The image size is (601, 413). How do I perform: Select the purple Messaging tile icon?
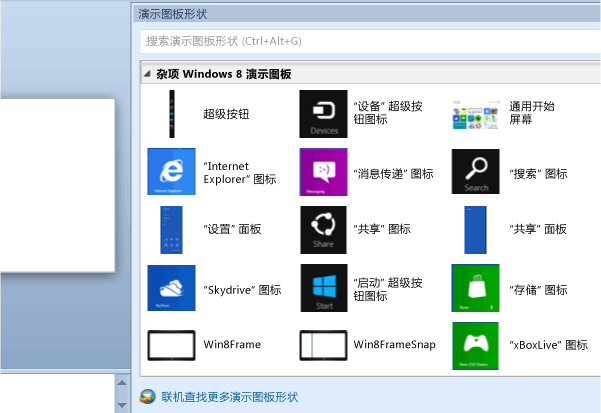point(323,172)
